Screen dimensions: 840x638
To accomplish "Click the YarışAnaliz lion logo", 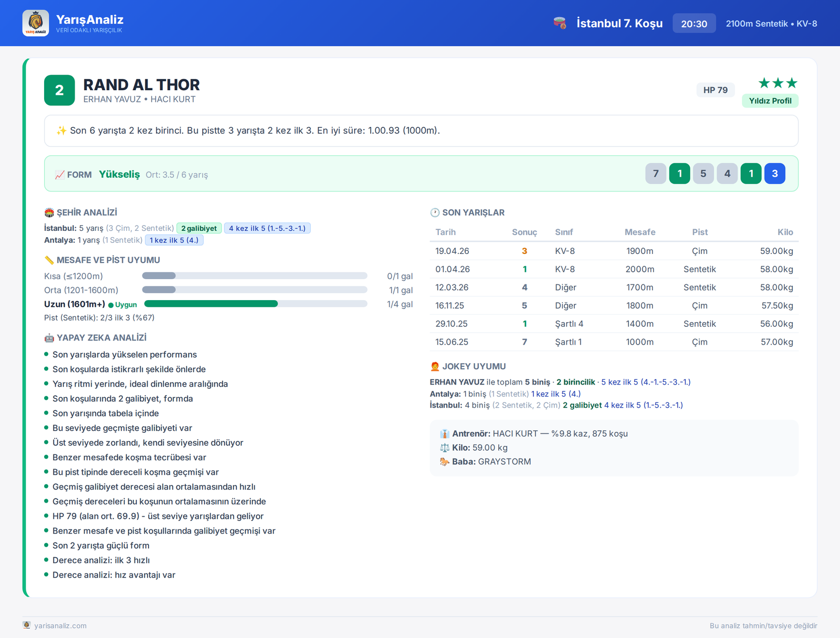I will [36, 23].
